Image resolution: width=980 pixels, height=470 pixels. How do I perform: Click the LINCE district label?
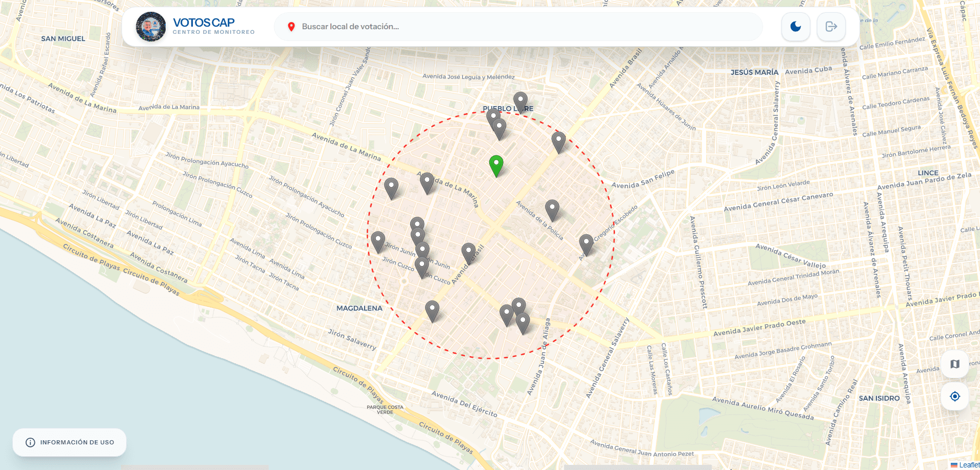pos(928,173)
